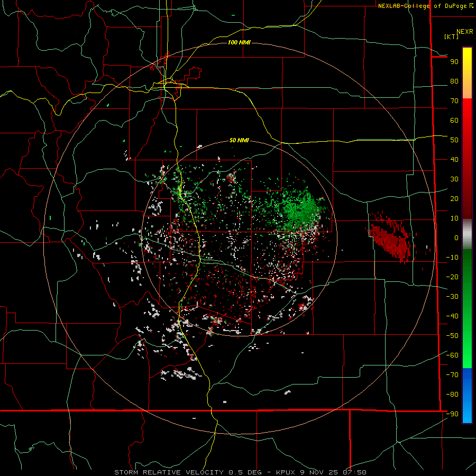
Task: Click the 50 NMI range ring label
Action: click(x=239, y=140)
